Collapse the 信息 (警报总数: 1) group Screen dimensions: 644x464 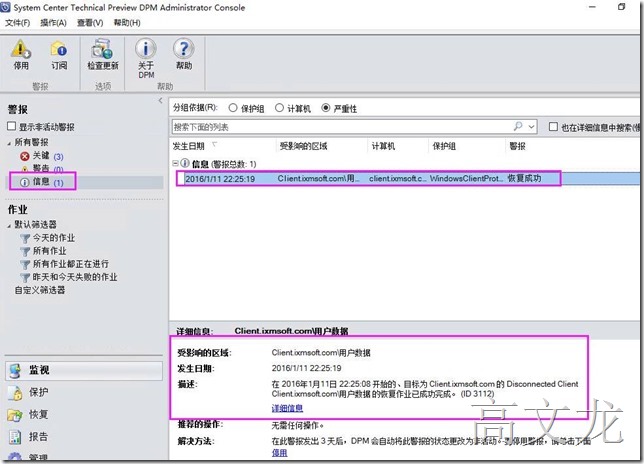(175, 163)
